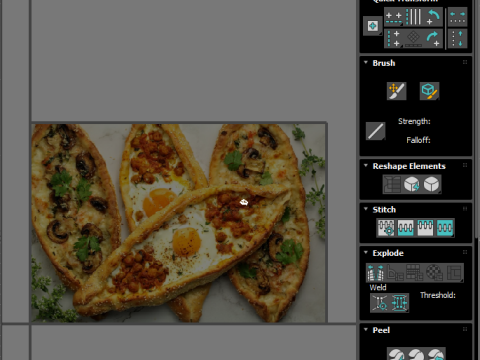Screen dimensions: 480x360
Task: Rotate -90 degrees around pivot
Action: [433, 17]
